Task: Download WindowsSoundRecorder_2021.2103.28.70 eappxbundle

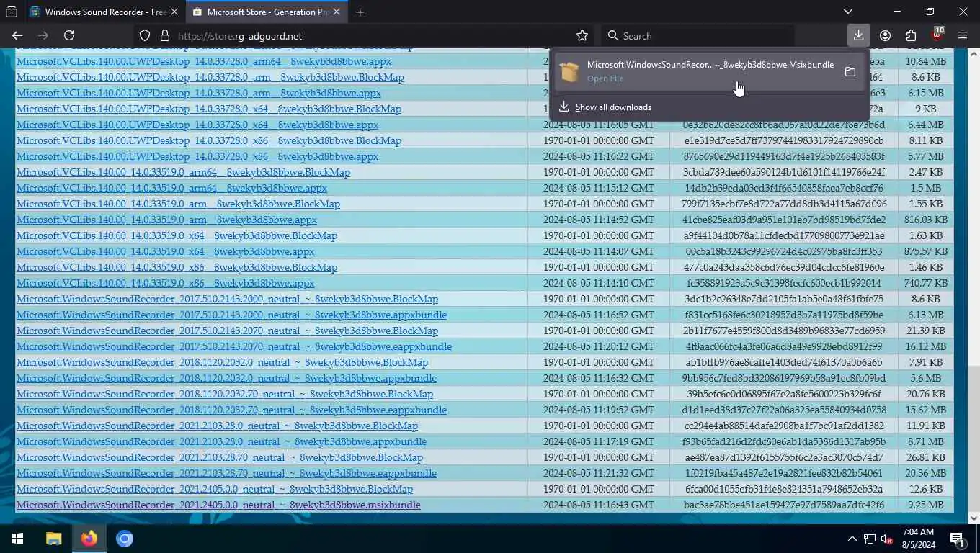Action: (226, 473)
